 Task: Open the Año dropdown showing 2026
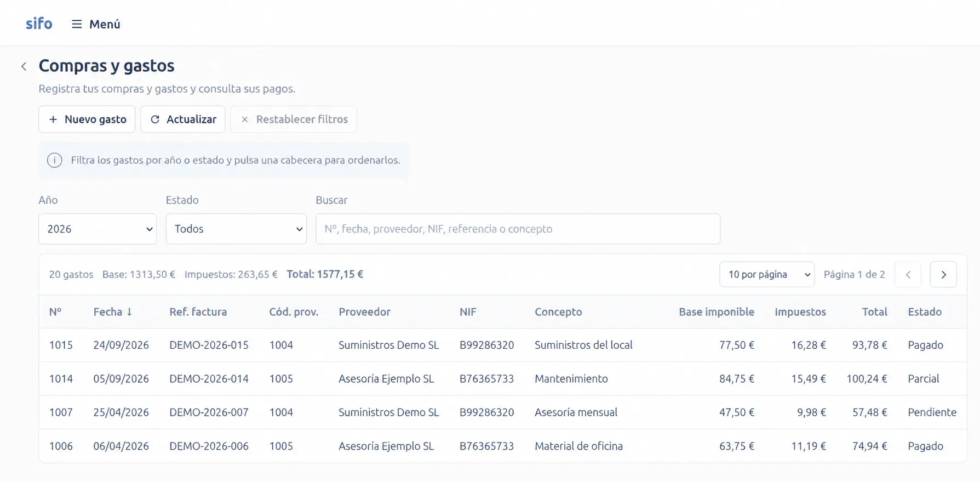98,229
